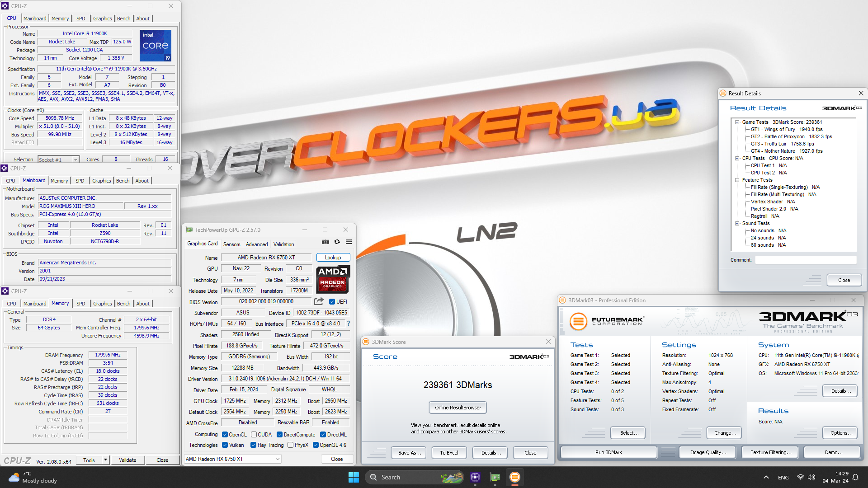868x488 pixels.
Task: Collapse the Game Tests tree node
Action: 737,122
